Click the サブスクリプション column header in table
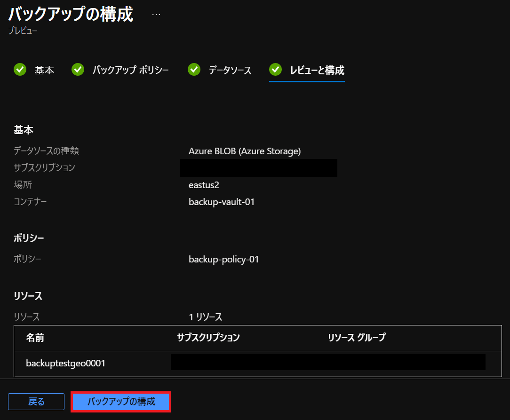Screen dimensions: 510x420 (x=208, y=337)
